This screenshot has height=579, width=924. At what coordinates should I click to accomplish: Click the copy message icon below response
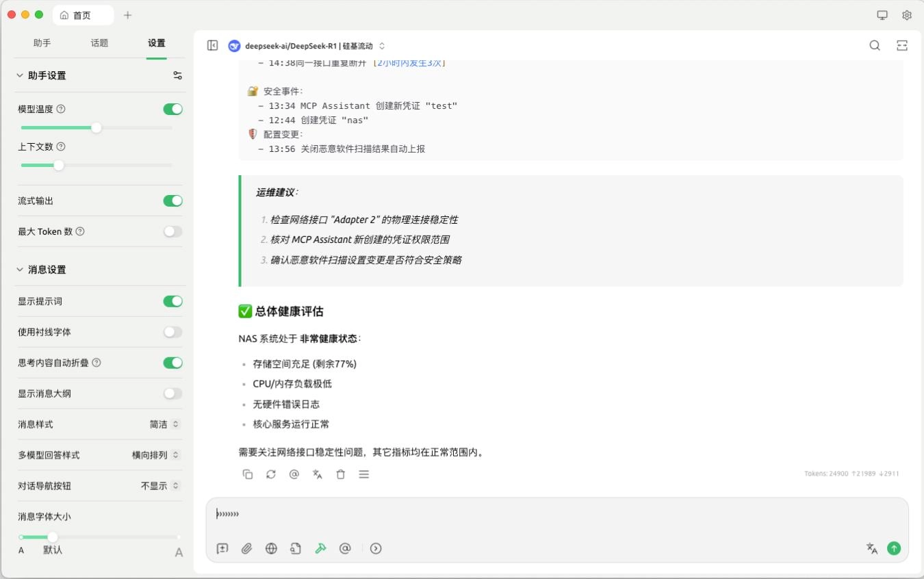tap(248, 474)
